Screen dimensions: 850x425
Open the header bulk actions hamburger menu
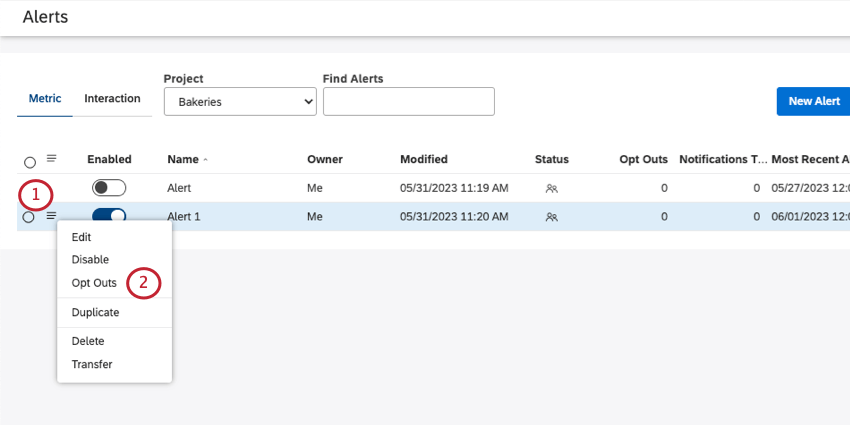tap(52, 158)
